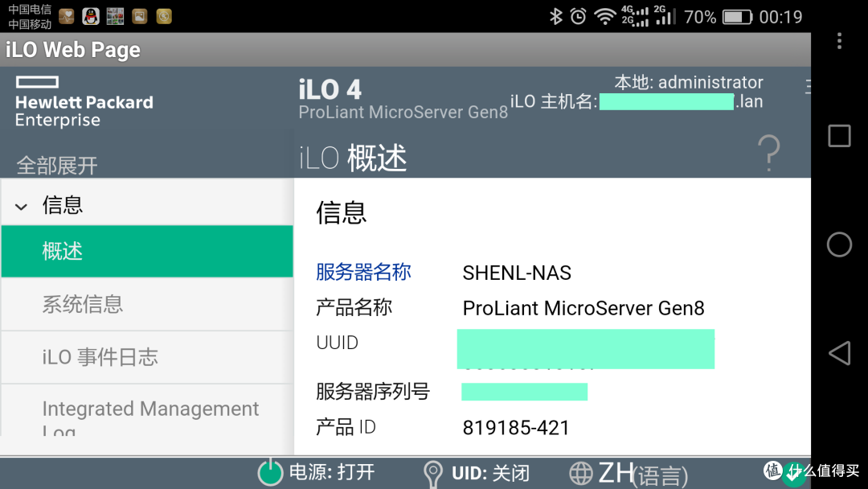
Task: Tap the 00:19 clock in status bar
Action: [780, 17]
